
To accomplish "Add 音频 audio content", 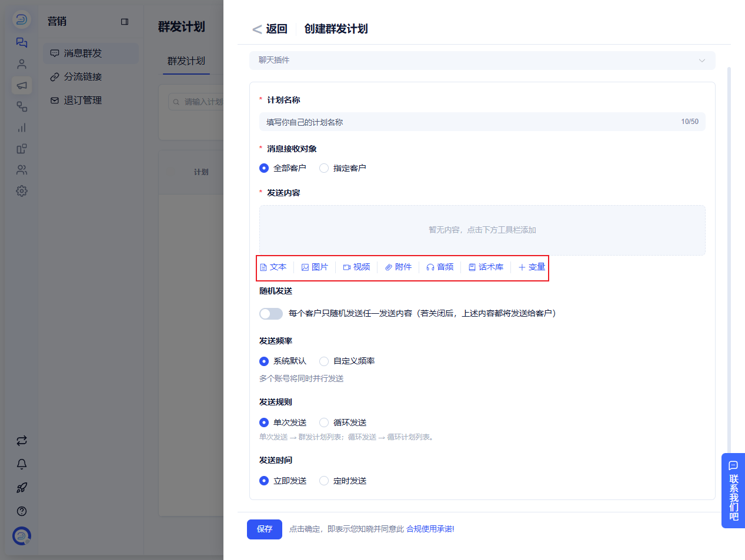I will point(440,267).
